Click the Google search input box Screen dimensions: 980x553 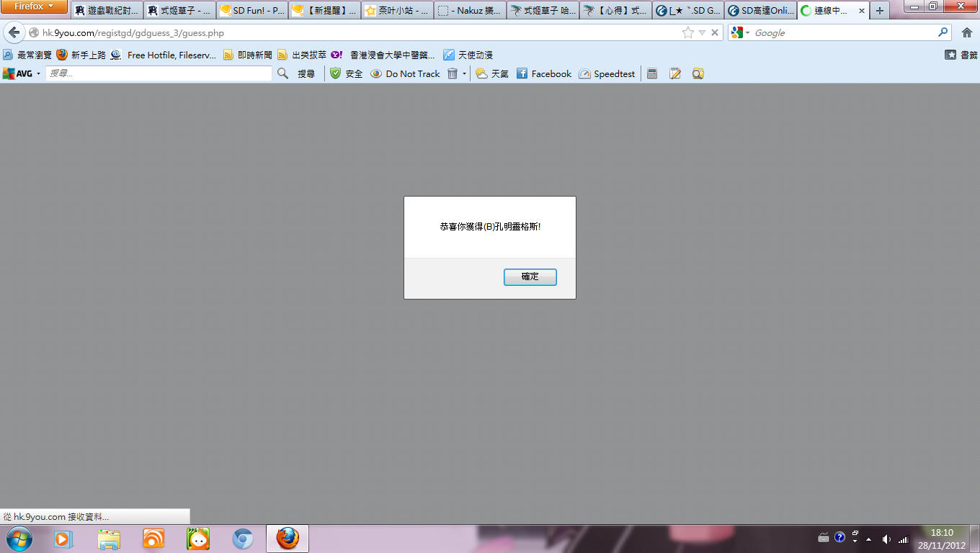tap(845, 33)
